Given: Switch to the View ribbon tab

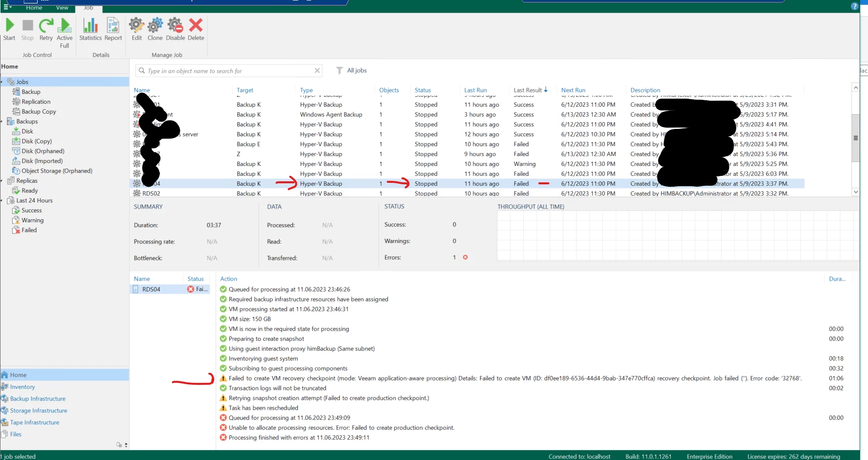Looking at the screenshot, I should pos(62,7).
